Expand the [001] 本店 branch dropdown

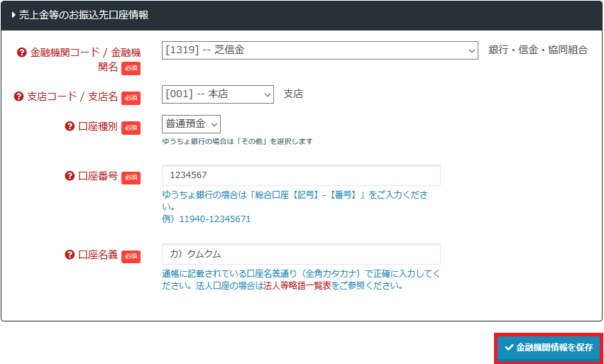pos(218,94)
